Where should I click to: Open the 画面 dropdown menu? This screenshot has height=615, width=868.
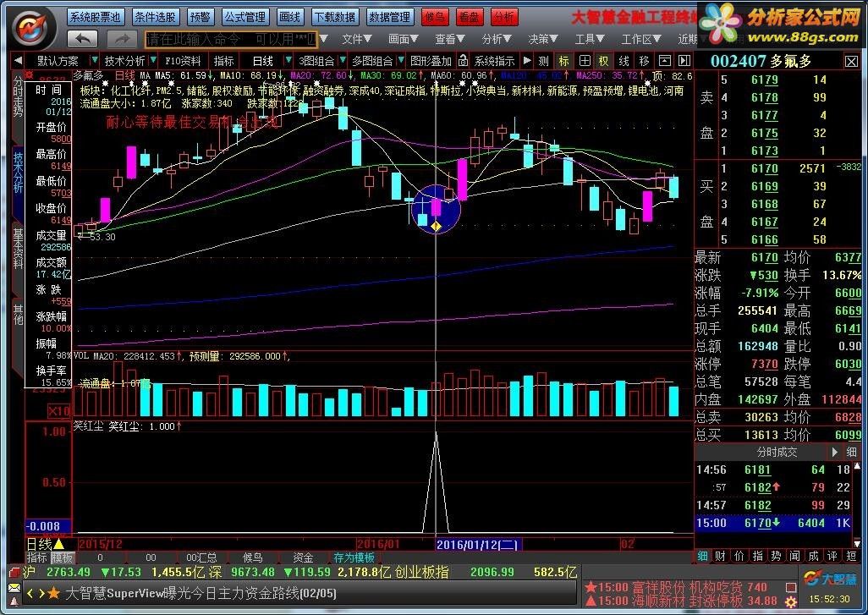point(403,39)
